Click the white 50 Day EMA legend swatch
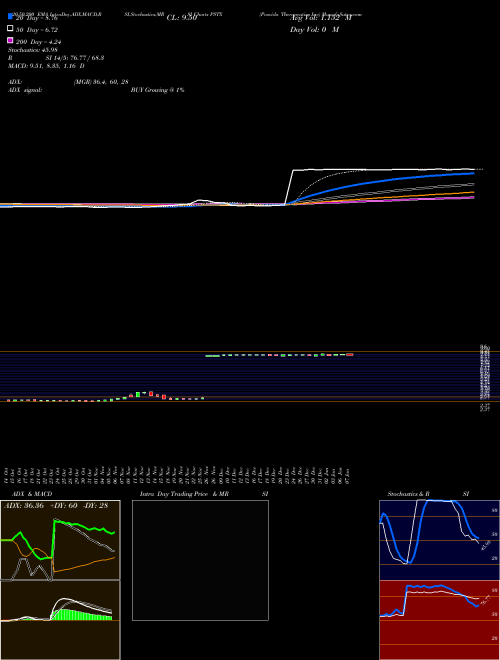Viewport: 500px width, 660px height. point(10,29)
